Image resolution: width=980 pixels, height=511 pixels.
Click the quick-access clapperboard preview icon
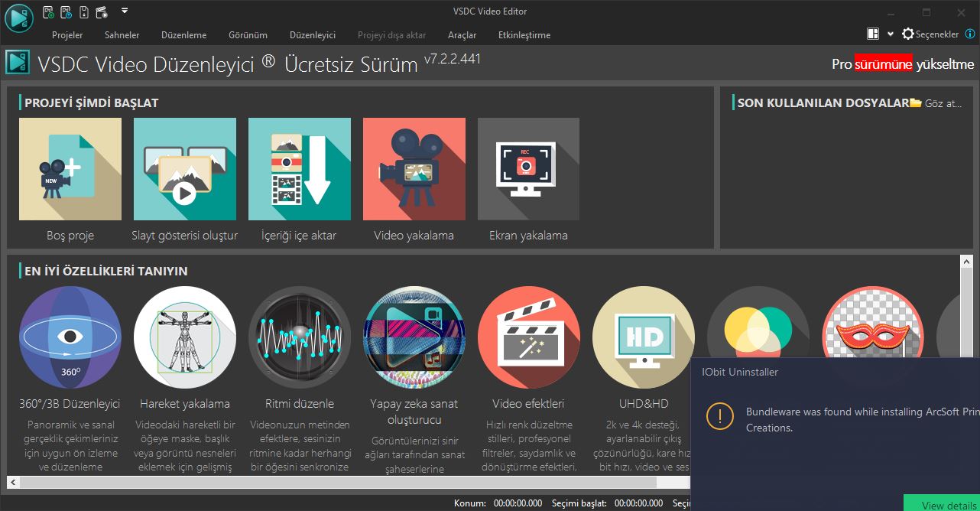click(101, 11)
